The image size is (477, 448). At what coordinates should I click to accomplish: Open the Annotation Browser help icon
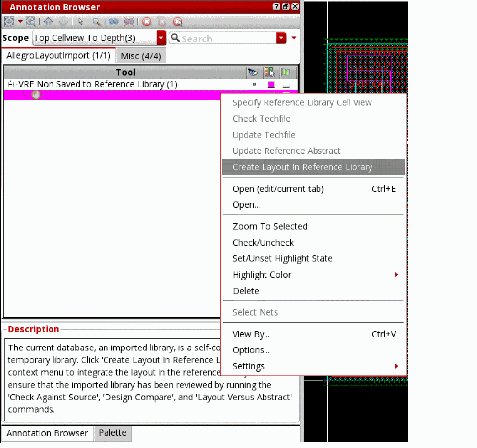pyautogui.click(x=276, y=7)
